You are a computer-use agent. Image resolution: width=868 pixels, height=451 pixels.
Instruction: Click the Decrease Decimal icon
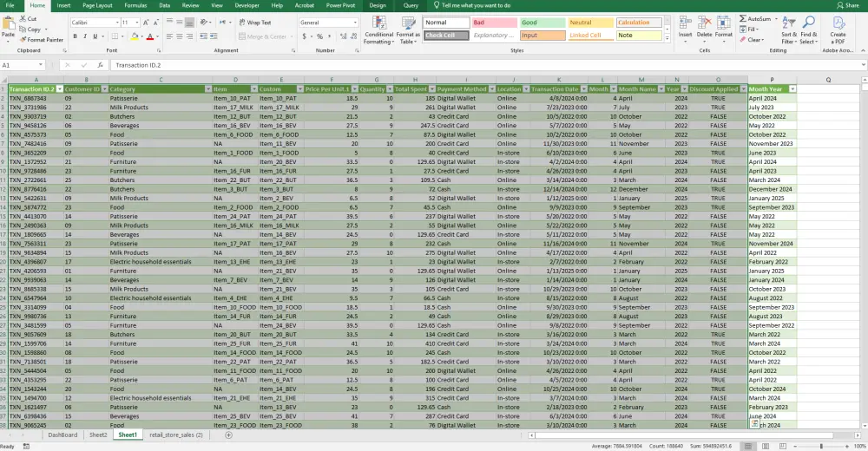(x=353, y=36)
